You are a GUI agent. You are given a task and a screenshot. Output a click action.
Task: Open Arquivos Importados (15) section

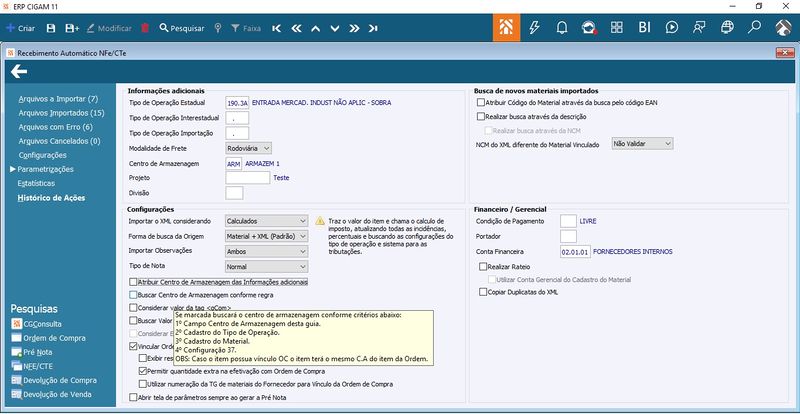coord(61,113)
